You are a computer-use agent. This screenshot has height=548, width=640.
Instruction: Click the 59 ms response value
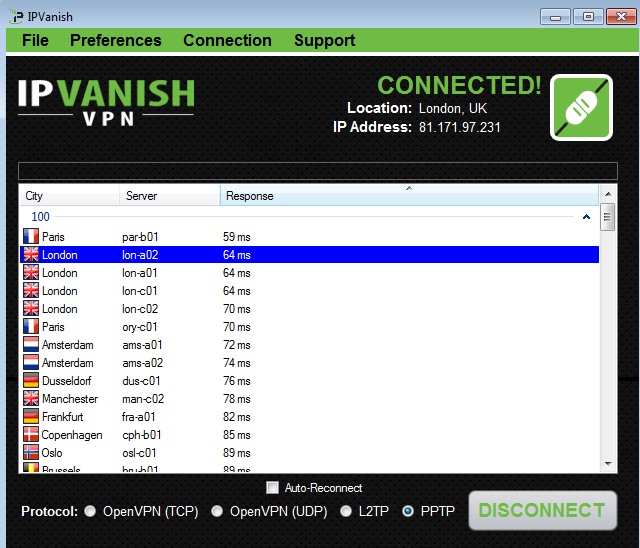[x=237, y=237]
